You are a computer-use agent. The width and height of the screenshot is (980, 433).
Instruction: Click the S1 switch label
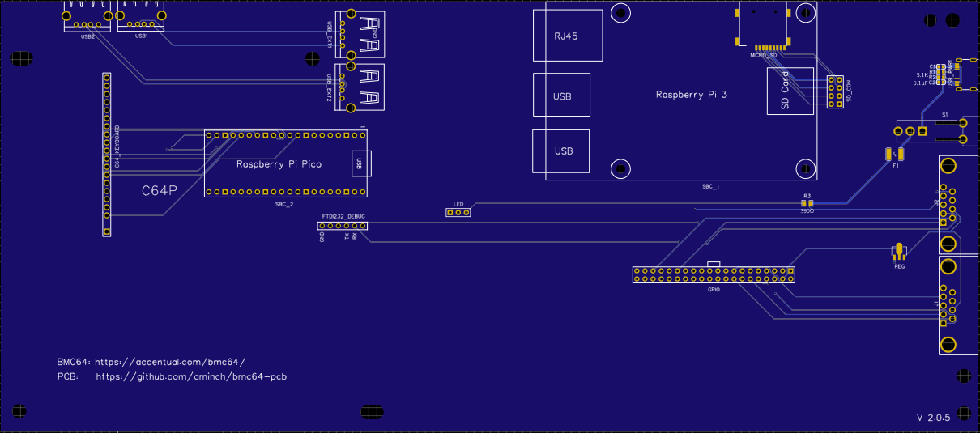point(945,116)
